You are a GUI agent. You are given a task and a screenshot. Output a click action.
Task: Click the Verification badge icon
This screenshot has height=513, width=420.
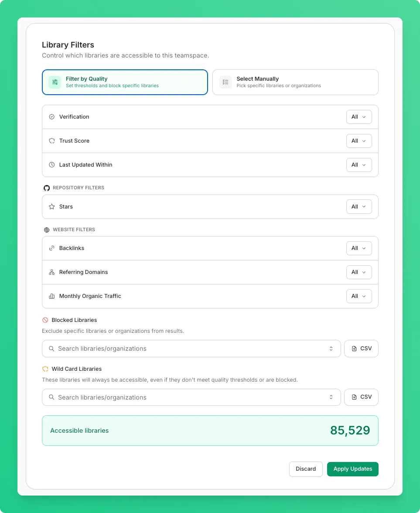click(51, 117)
